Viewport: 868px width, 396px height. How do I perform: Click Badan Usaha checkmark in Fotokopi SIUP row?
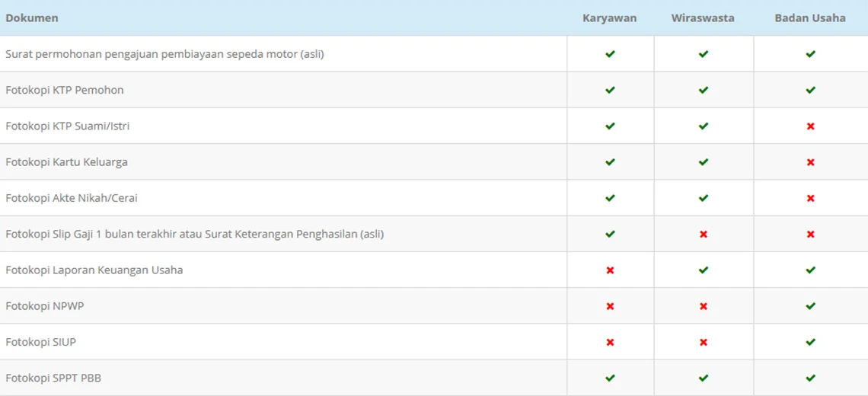pyautogui.click(x=810, y=342)
